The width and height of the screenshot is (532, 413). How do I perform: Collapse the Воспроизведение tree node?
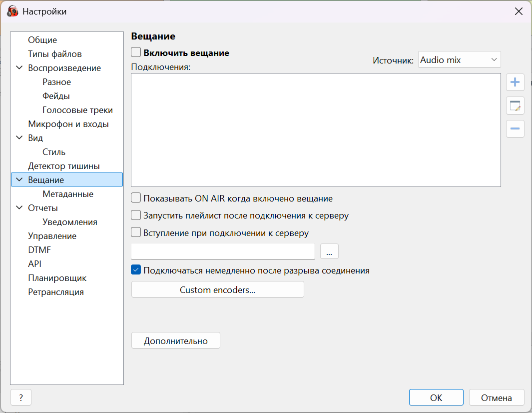tap(19, 68)
